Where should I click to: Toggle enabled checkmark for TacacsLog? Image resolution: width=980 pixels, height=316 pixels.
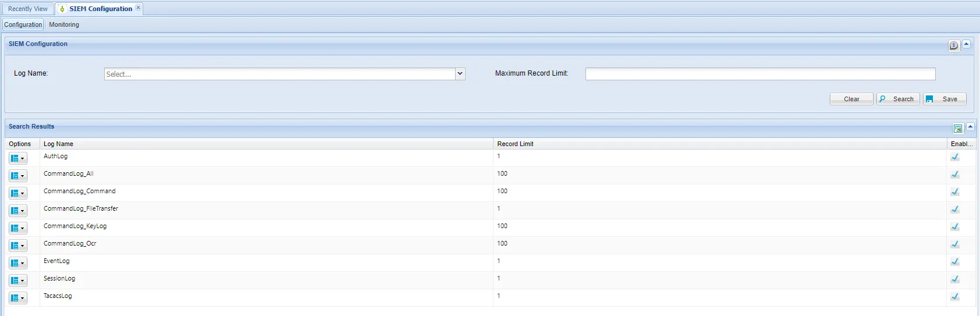pyautogui.click(x=955, y=296)
